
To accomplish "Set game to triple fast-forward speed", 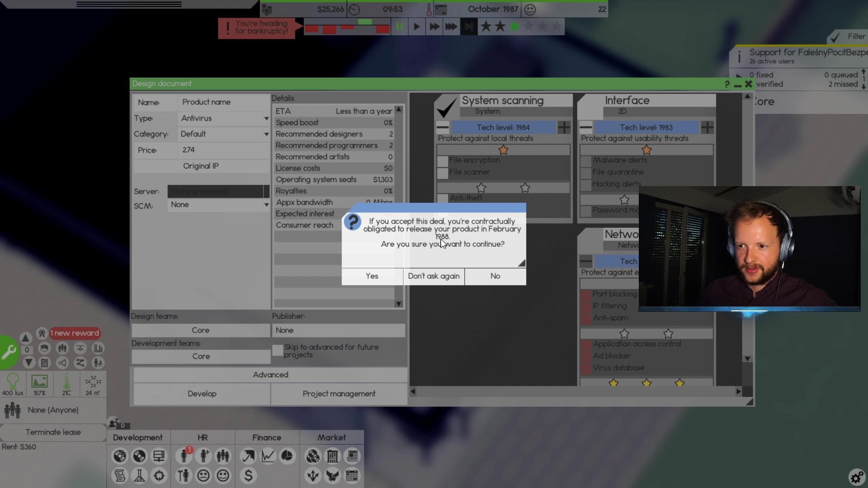I will pos(451,27).
